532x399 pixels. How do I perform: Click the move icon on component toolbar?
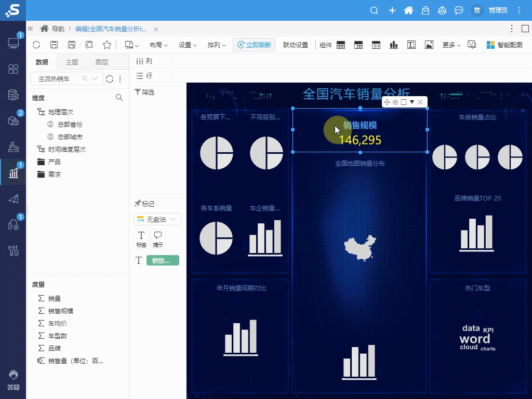[387, 102]
